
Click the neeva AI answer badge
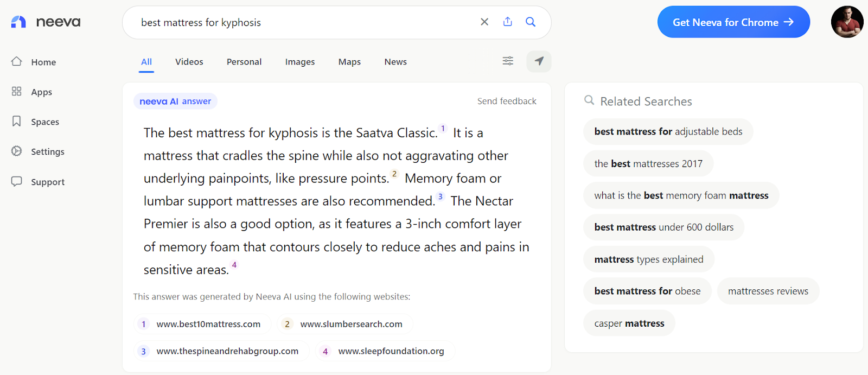pos(175,101)
